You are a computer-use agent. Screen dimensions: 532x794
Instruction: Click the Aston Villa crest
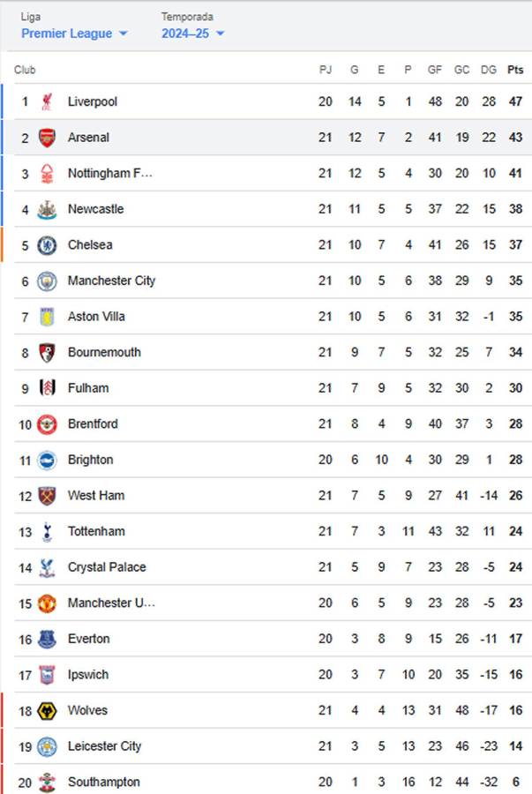[46, 316]
